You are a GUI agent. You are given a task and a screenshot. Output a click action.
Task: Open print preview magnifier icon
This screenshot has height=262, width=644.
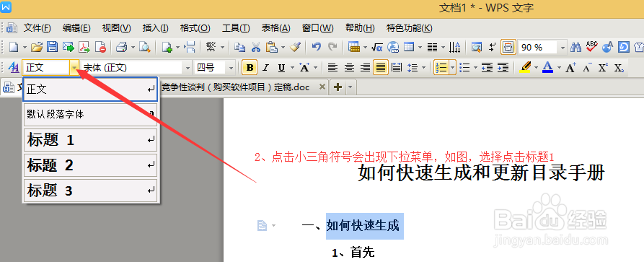tap(144, 48)
